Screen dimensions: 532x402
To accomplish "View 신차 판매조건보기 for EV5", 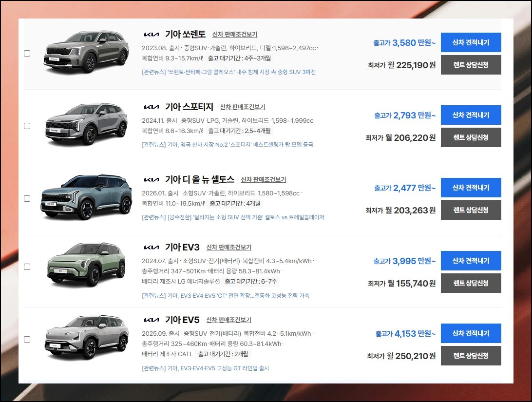I will click(229, 320).
